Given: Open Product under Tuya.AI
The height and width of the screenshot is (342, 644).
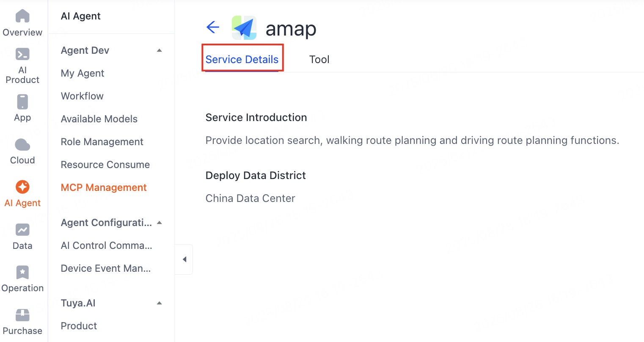Looking at the screenshot, I should click(x=79, y=326).
